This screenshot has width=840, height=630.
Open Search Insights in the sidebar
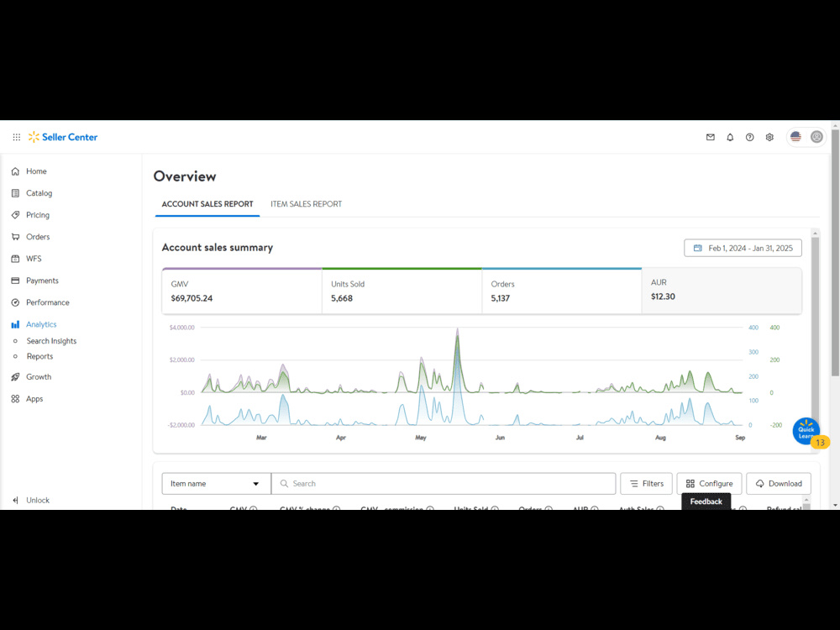pyautogui.click(x=51, y=341)
